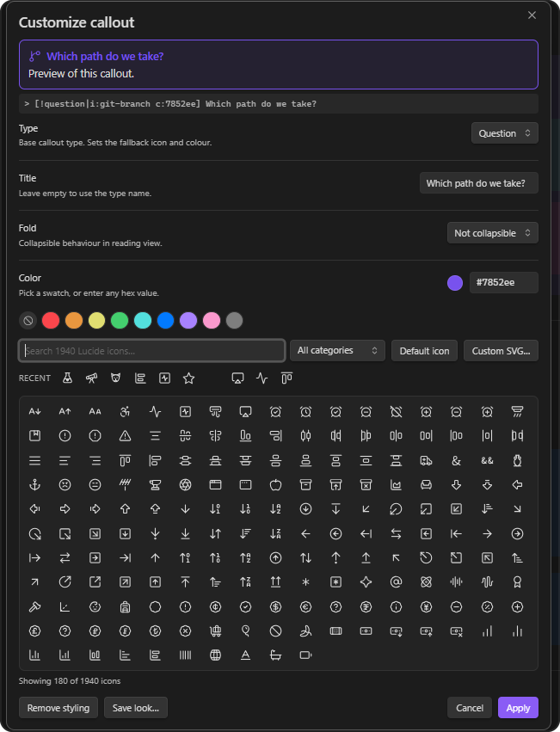
Task: Open the Fold dropdown showing Not collapsible
Action: 492,233
